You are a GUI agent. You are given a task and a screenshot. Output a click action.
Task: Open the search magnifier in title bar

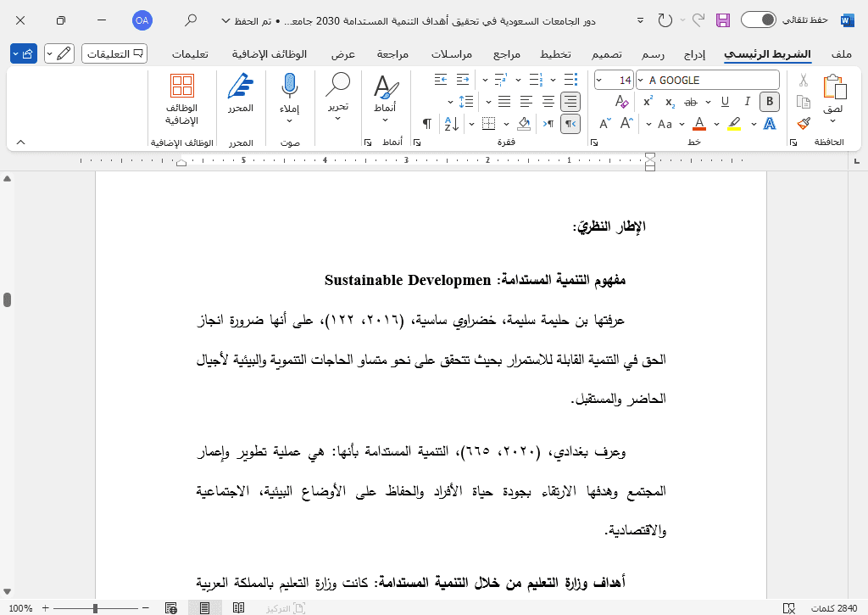click(191, 20)
